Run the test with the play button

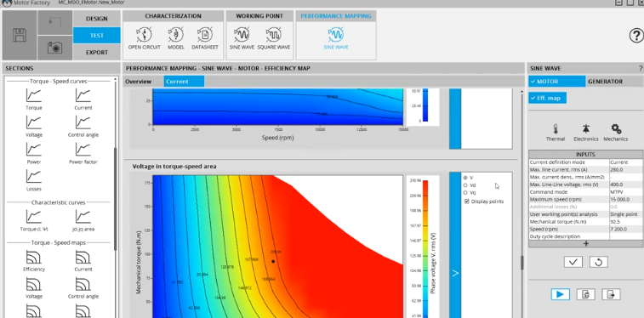tap(561, 294)
